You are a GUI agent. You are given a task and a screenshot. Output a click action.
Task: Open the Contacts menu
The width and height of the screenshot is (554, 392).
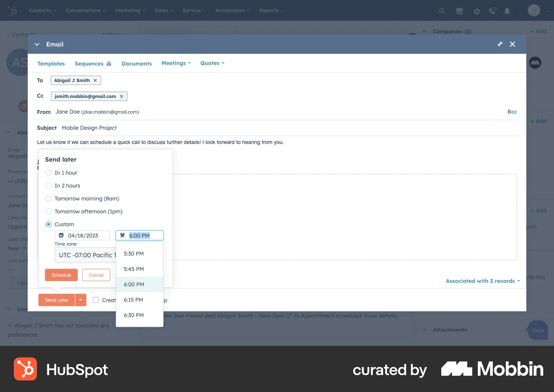tap(43, 10)
